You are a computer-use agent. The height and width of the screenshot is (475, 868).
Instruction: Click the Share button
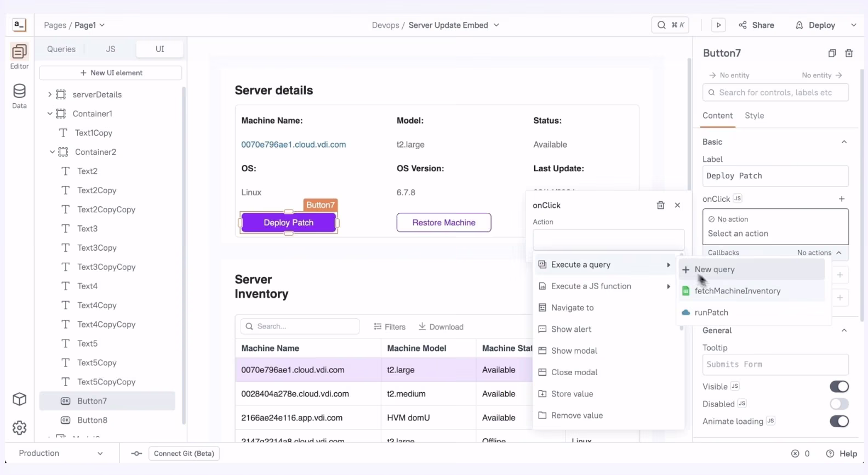(756, 25)
